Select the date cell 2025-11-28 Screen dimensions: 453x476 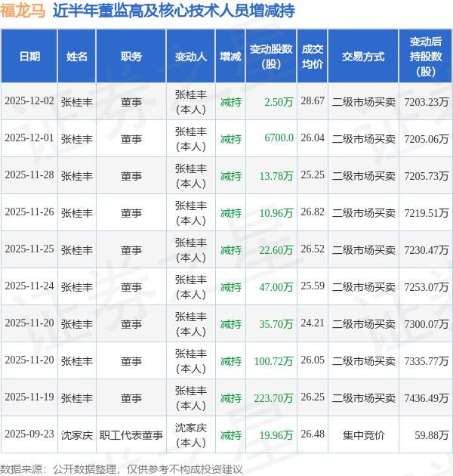29,175
